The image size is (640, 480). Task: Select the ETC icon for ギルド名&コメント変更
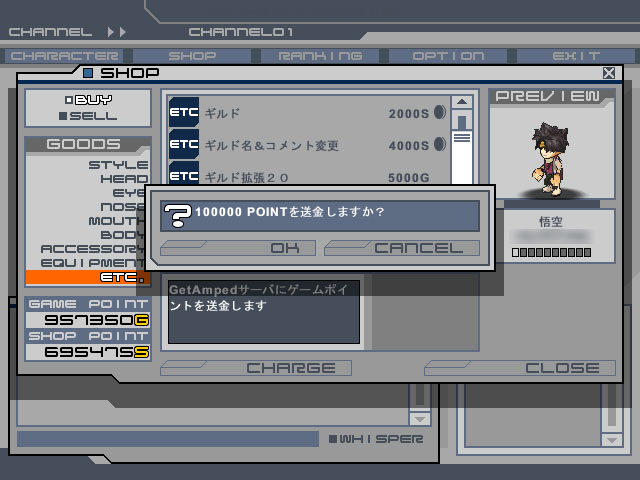tap(184, 145)
